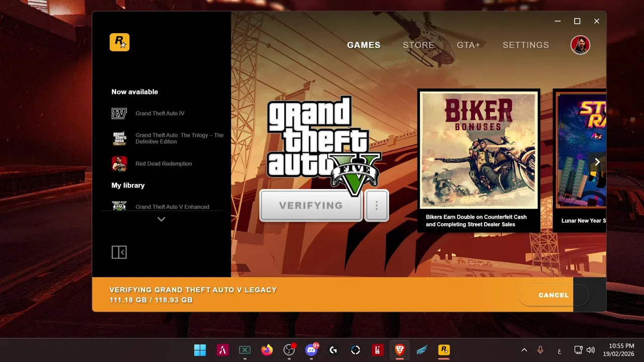Switch to the STORE tab
Screen dimensions: 644x362
pyautogui.click(x=419, y=45)
